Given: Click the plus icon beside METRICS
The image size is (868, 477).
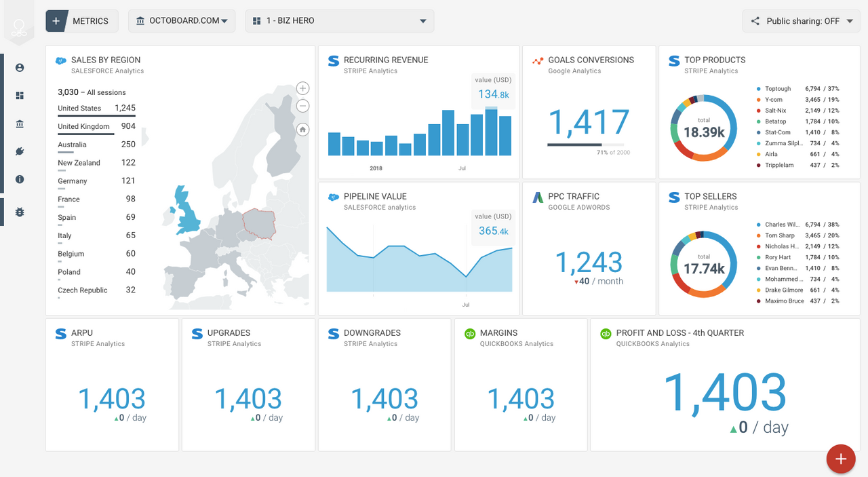Looking at the screenshot, I should click(56, 21).
